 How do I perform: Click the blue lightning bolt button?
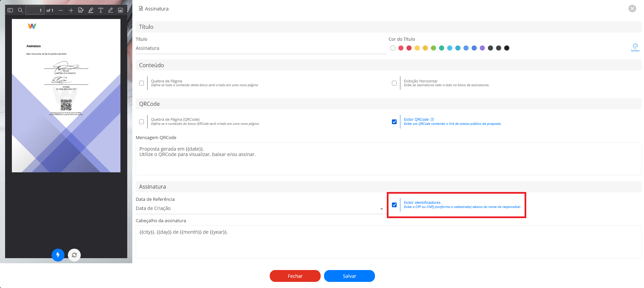pos(58,255)
